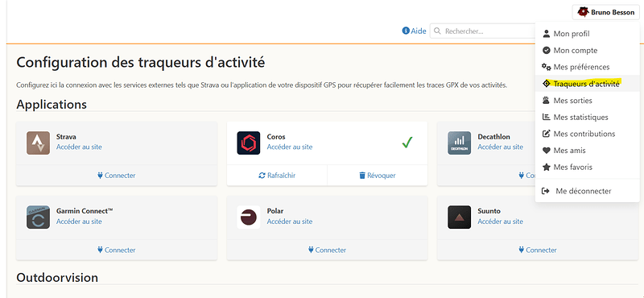
Task: Connect the Strava application
Action: click(117, 176)
